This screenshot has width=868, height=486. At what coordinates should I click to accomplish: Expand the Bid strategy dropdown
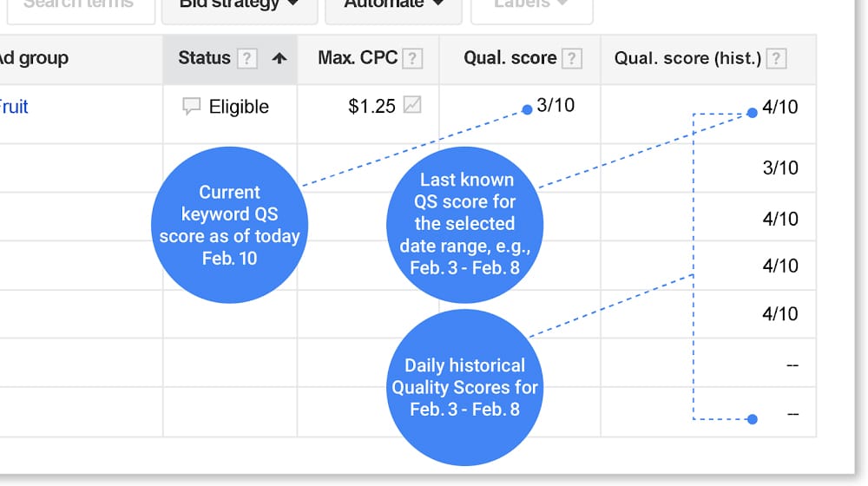click(x=240, y=7)
